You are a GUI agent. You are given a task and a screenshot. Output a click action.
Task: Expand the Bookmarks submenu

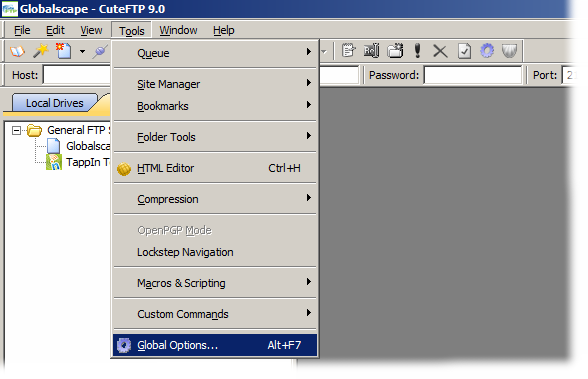215,106
